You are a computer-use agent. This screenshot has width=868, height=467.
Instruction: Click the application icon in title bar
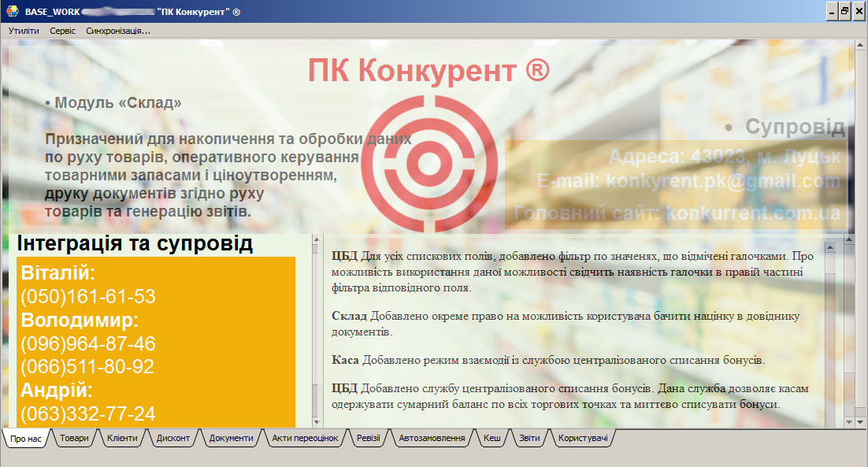(11, 11)
